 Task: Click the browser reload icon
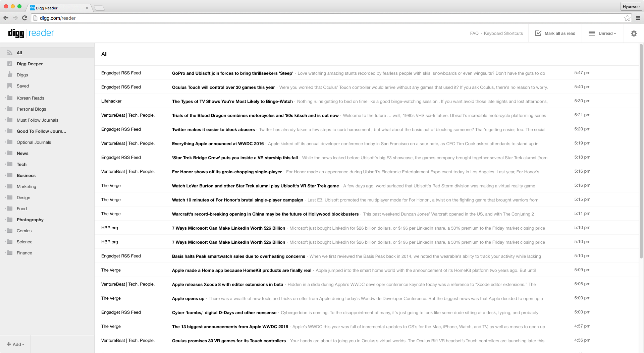[x=24, y=18]
